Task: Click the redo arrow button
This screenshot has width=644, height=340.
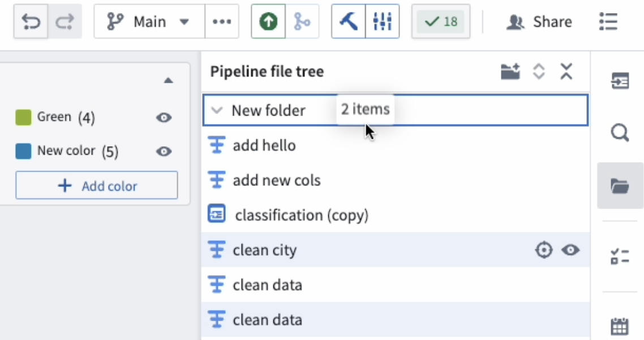Action: 65,22
